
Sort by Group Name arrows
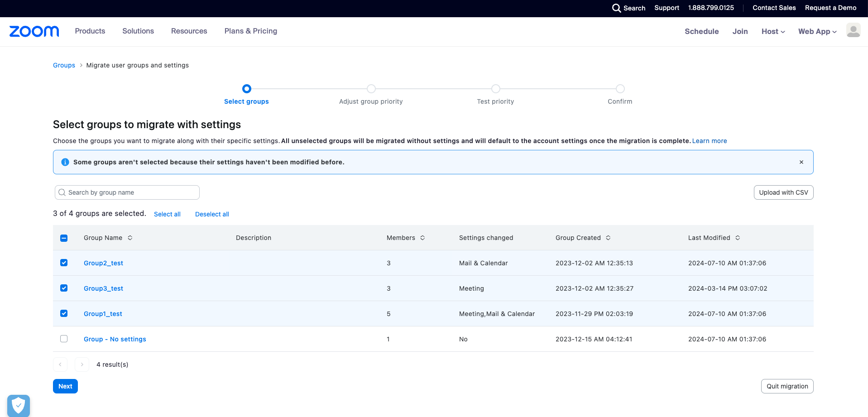point(130,238)
